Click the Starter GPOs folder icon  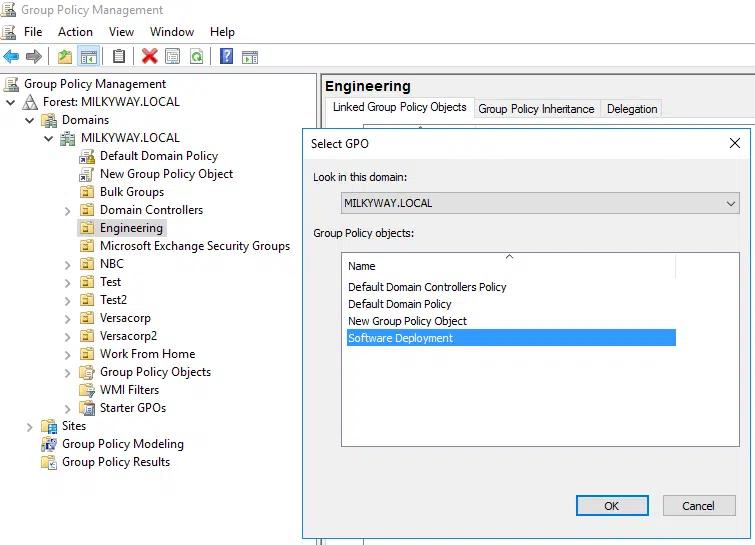(x=87, y=408)
